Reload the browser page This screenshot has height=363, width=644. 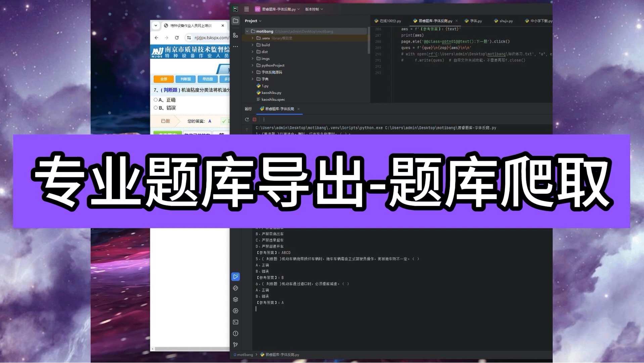[177, 38]
